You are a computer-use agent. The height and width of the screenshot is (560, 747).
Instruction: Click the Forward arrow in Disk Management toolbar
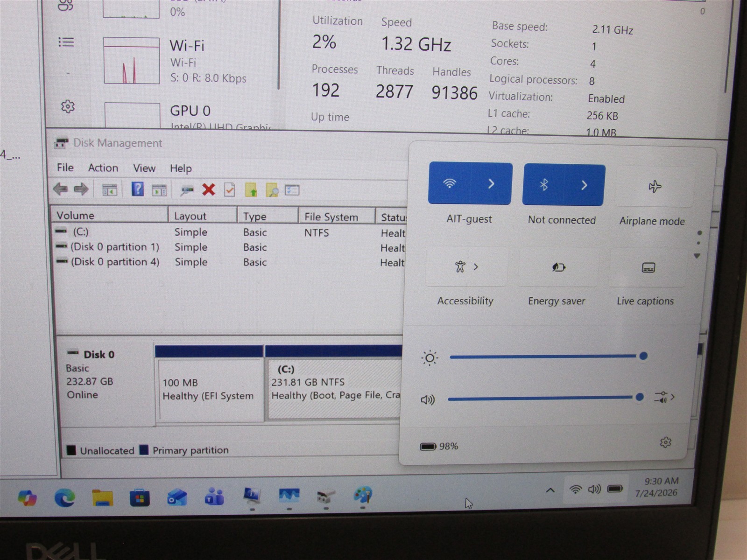click(x=81, y=189)
